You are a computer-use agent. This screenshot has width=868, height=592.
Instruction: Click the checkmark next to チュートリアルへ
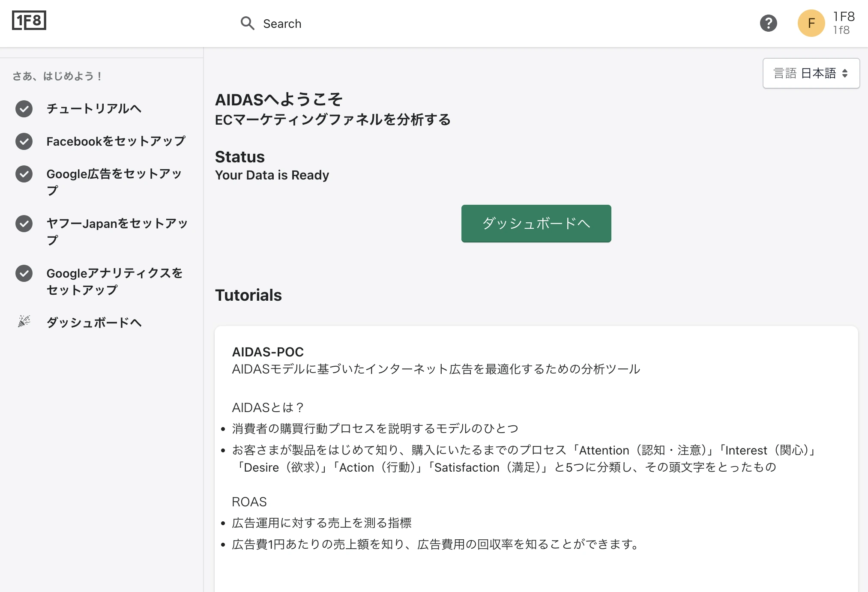coord(24,109)
